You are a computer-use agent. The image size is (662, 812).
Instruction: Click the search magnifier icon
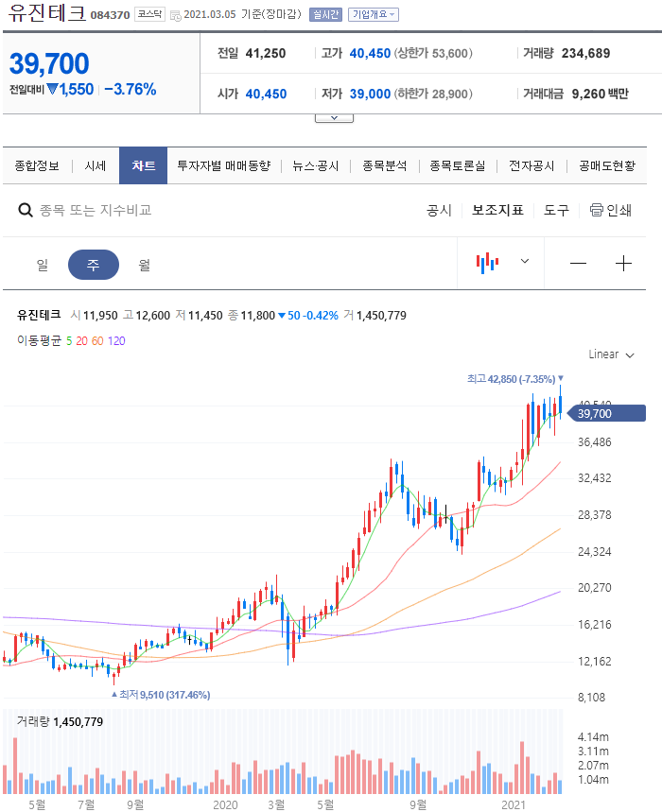26,210
